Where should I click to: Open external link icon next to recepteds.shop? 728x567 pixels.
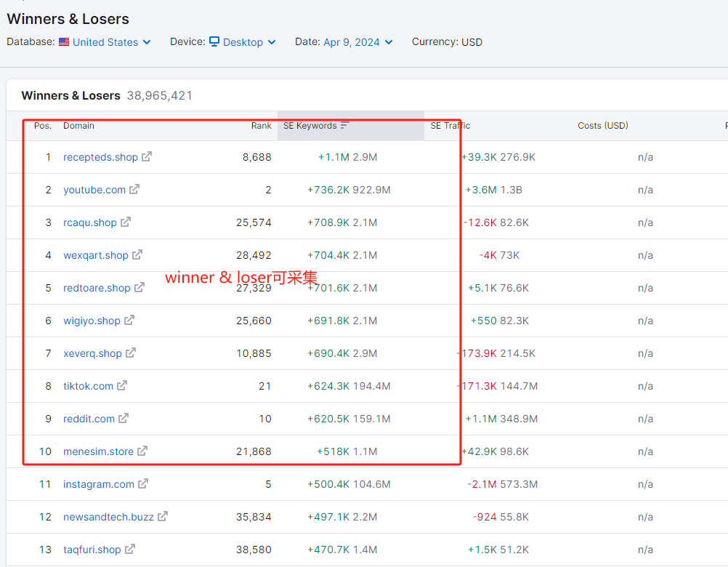(x=147, y=156)
